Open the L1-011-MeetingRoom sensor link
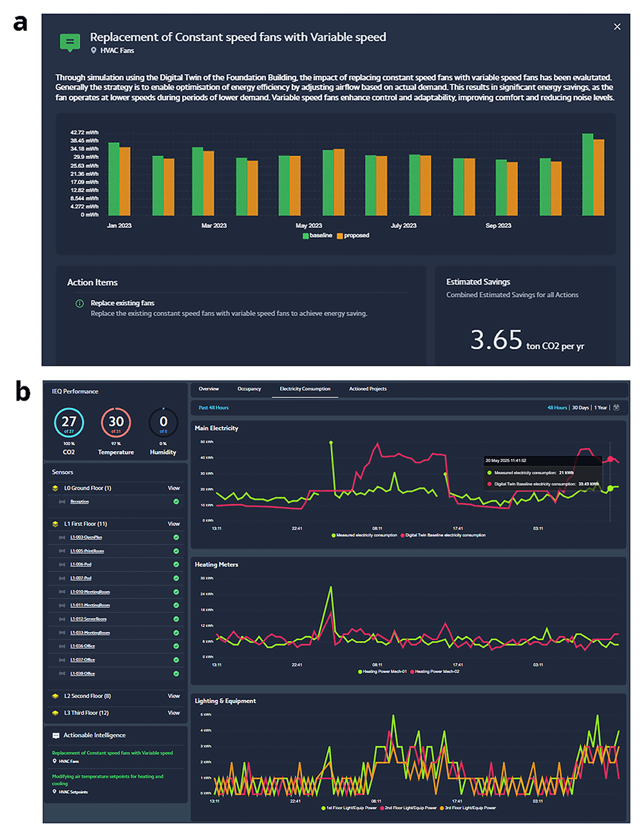This screenshot has height=837, width=644. click(x=90, y=605)
